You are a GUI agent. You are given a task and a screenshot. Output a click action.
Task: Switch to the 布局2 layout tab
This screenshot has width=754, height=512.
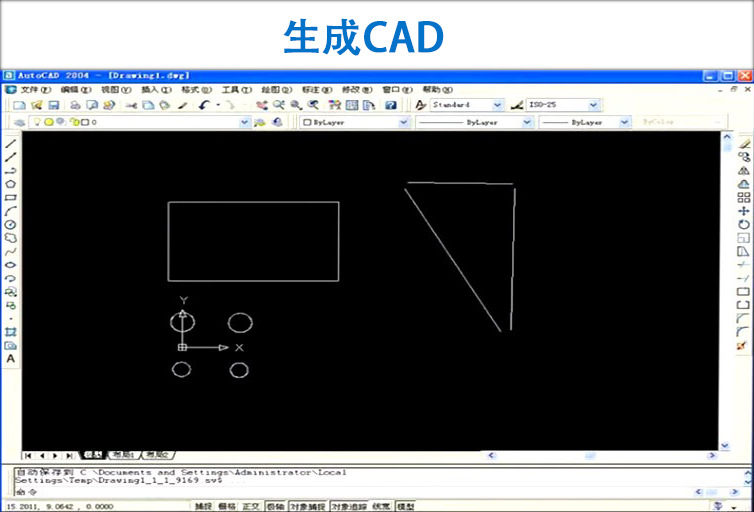(158, 455)
